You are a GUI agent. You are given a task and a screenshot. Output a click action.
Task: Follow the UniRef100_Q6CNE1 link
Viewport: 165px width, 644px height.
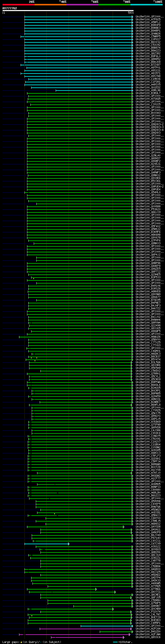[148, 595]
